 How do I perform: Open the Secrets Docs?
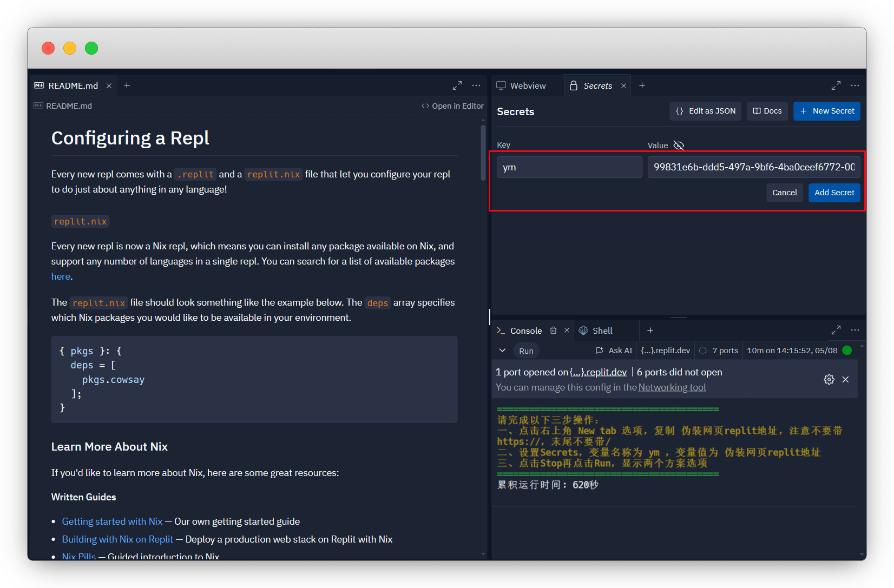pyautogui.click(x=767, y=111)
